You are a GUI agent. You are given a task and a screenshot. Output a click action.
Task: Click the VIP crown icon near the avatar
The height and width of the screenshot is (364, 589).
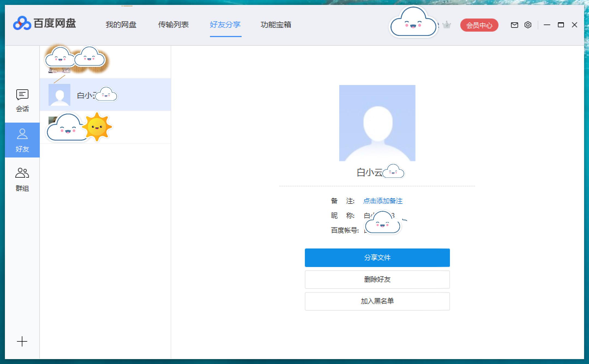(x=446, y=25)
